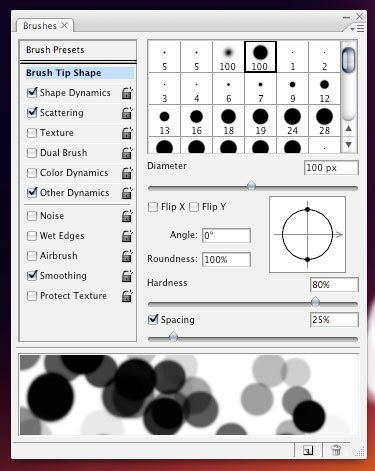This screenshot has width=375, height=471.
Task: Click the brush preset scrollbar up arrow
Action: 349,128
